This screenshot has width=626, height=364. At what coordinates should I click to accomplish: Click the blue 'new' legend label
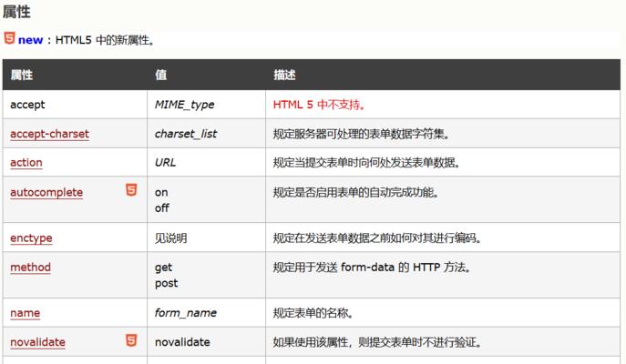(x=30, y=40)
